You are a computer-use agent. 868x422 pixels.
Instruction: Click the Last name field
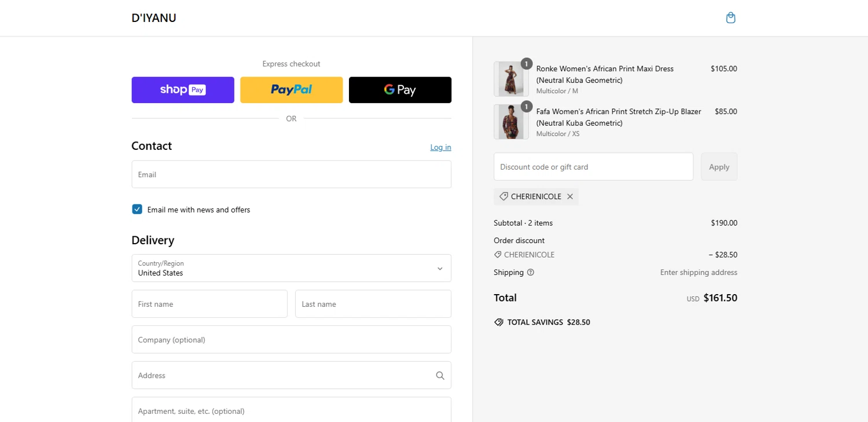tap(373, 304)
